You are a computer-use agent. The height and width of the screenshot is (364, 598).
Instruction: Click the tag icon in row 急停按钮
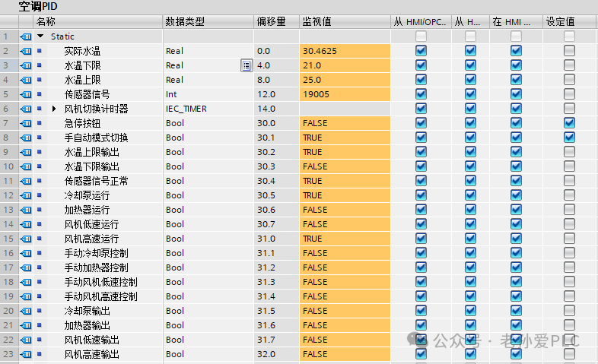point(26,123)
